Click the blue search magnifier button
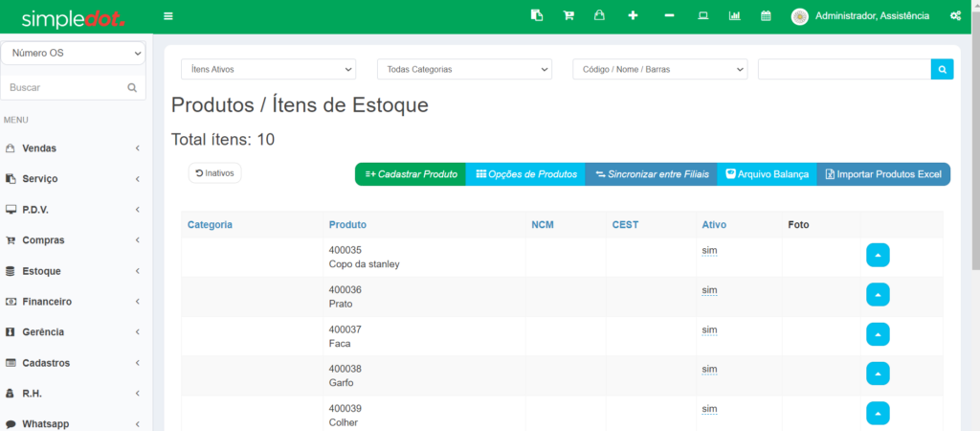 pyautogui.click(x=942, y=70)
